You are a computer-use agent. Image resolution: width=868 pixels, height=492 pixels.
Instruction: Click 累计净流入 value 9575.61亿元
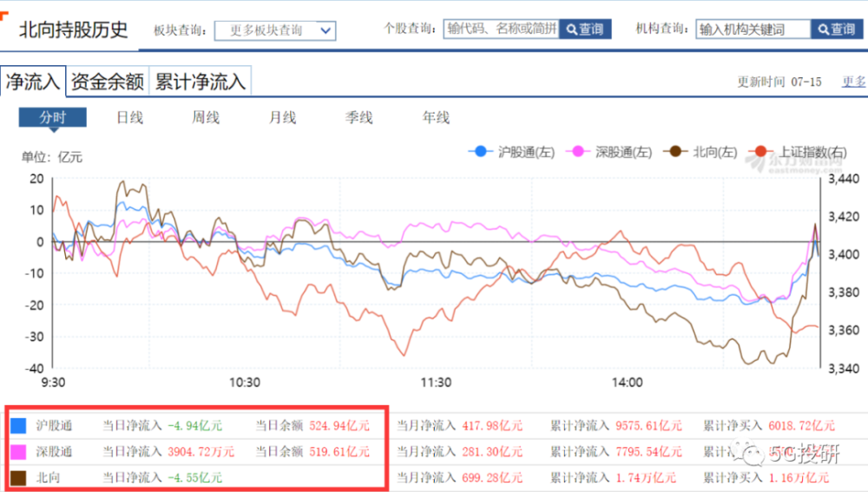[648, 425]
